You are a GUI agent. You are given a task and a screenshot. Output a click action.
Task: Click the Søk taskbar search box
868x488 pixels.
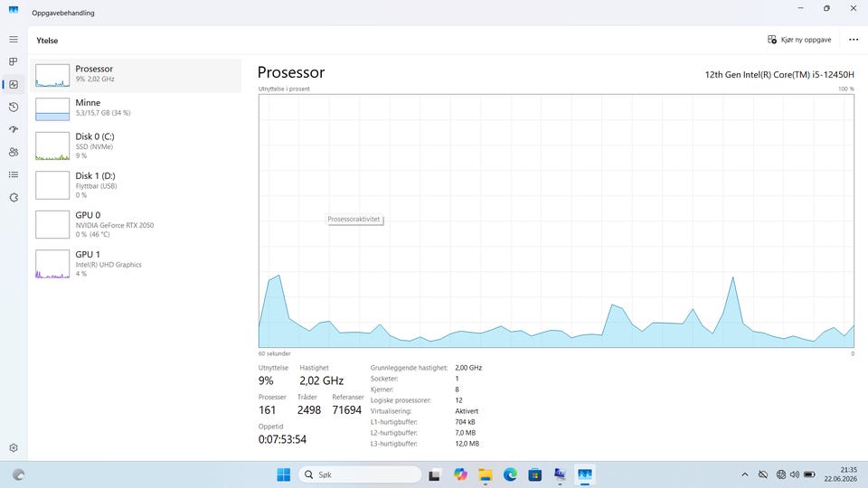coord(361,474)
